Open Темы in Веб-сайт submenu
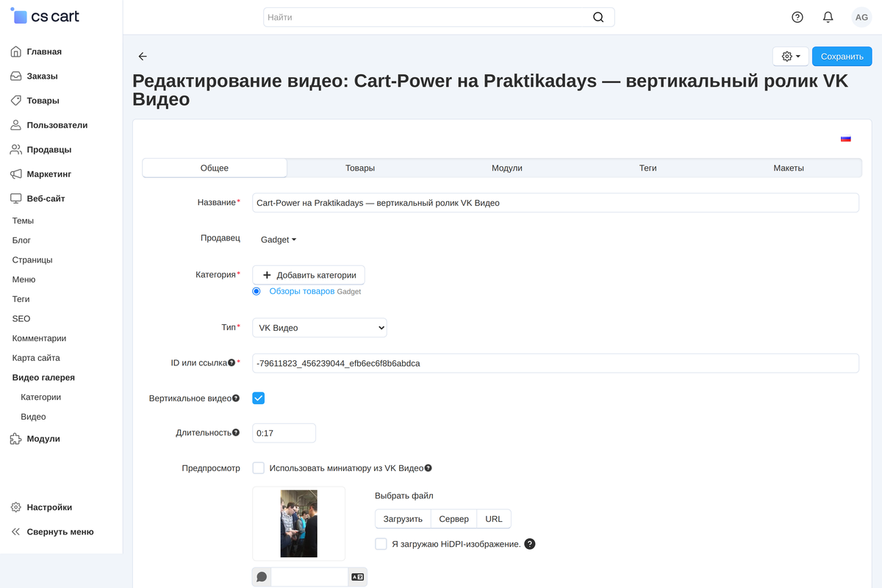The width and height of the screenshot is (882, 588). click(x=23, y=220)
